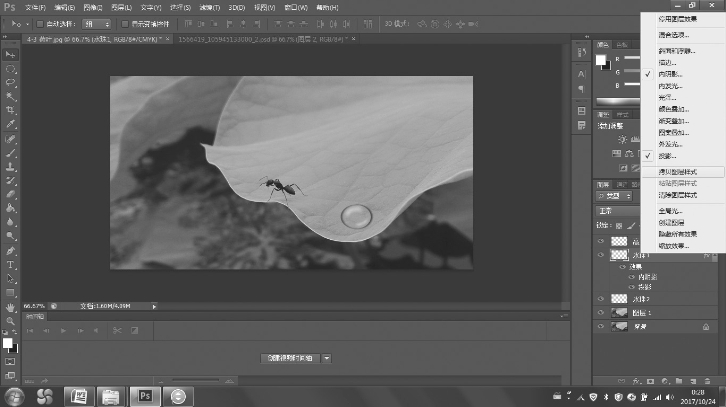Open the dropdown arrow beside 创建视频时间轴
This screenshot has height=407, width=726.
pyautogui.click(x=326, y=357)
